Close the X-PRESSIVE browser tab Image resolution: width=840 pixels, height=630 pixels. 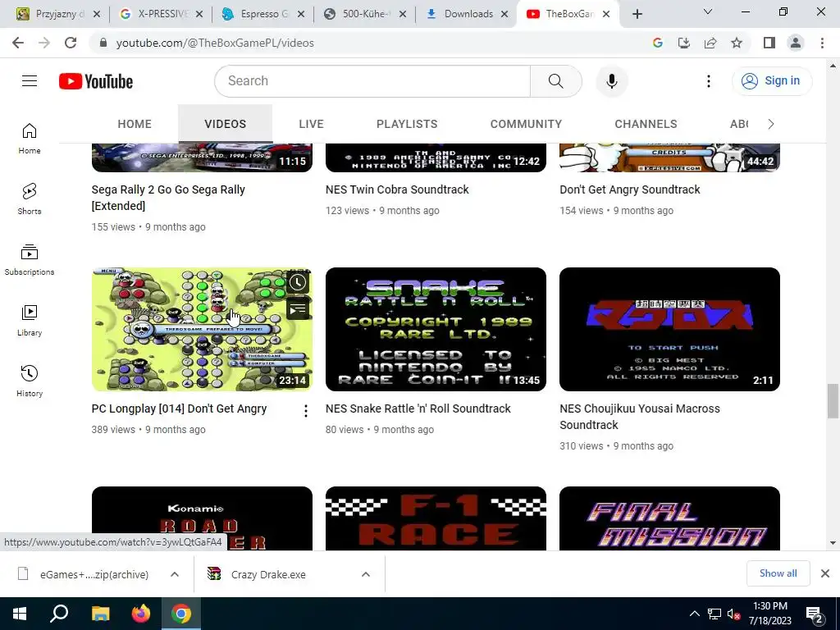coord(199,15)
